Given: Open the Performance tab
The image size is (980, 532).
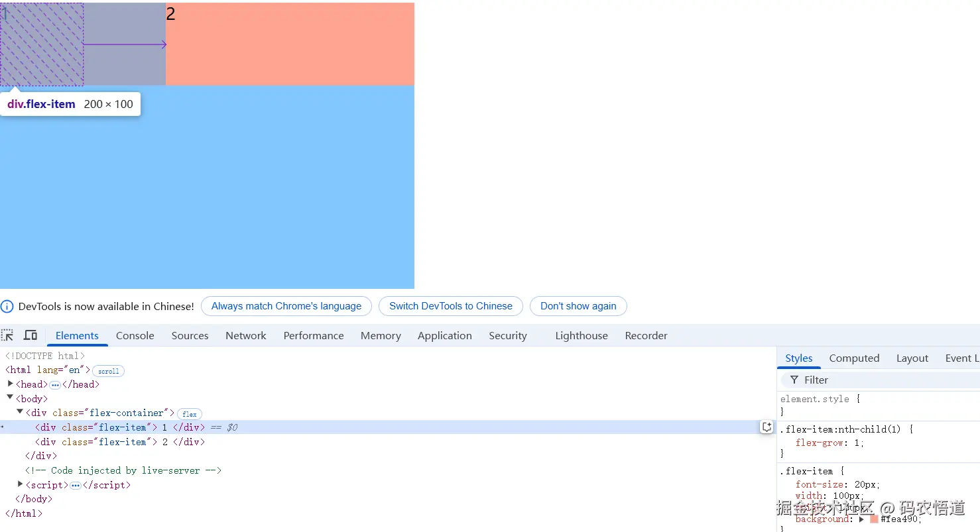Looking at the screenshot, I should [x=314, y=335].
